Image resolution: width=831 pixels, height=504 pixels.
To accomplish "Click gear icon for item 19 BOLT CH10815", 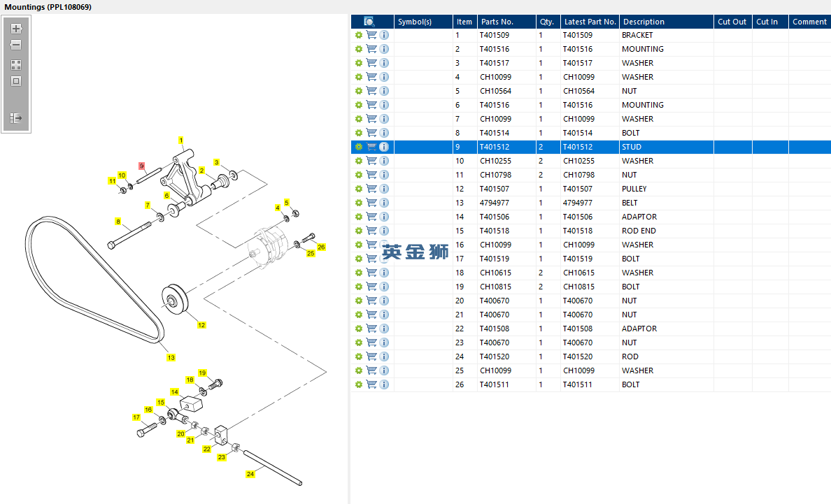I will click(x=359, y=287).
